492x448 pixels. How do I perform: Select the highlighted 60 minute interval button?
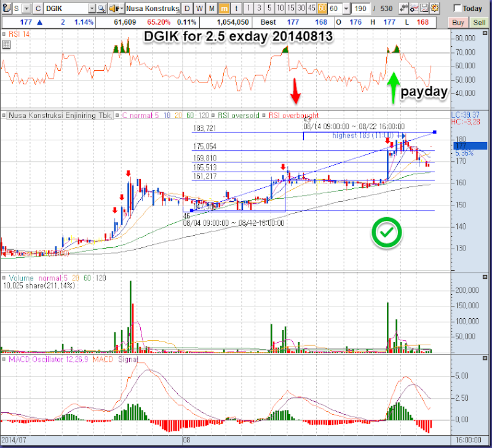click(322, 8)
